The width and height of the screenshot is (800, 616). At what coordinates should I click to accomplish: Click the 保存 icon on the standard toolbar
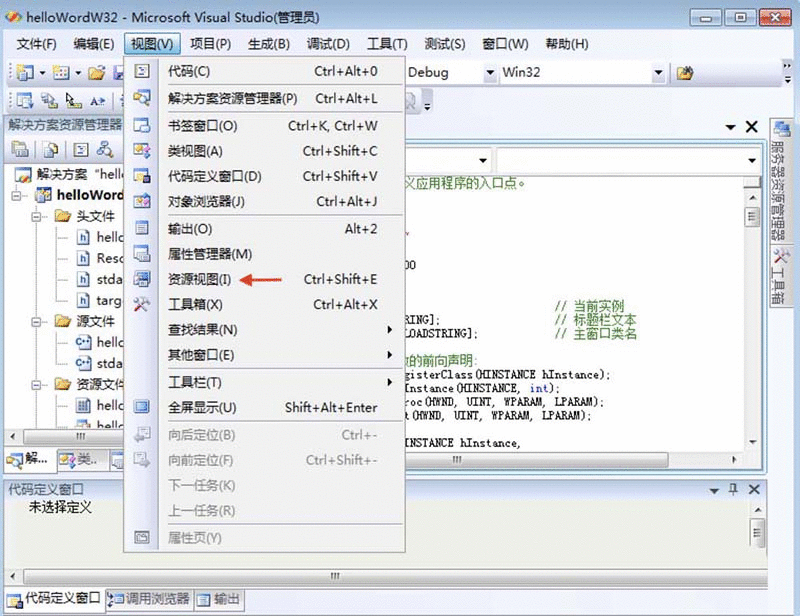[x=118, y=73]
